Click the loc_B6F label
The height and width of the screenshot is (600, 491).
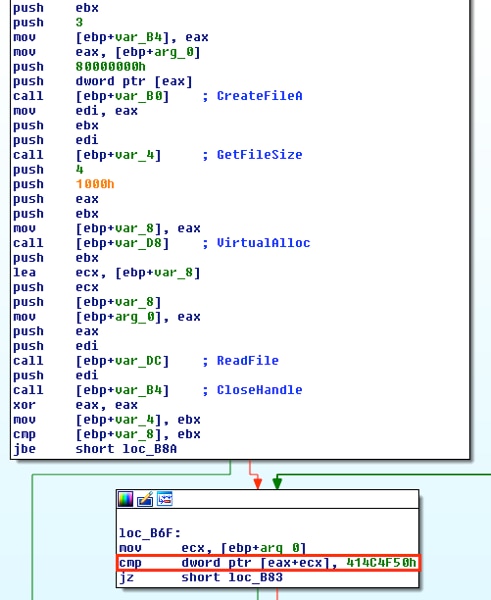pyautogui.click(x=150, y=533)
